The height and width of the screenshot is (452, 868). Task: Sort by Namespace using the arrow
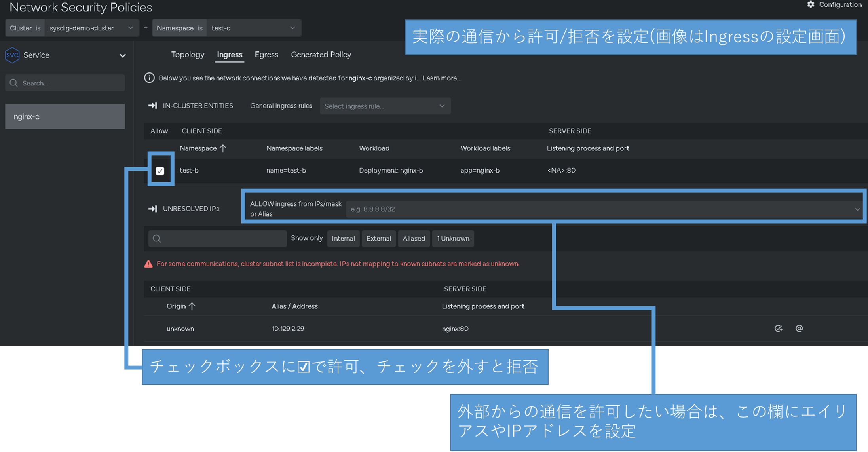(x=223, y=148)
